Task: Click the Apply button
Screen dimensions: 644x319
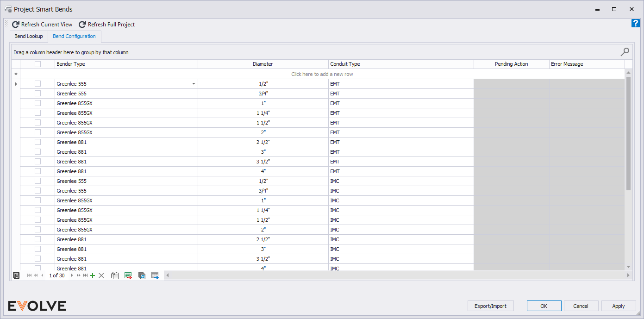Action: tap(618, 306)
